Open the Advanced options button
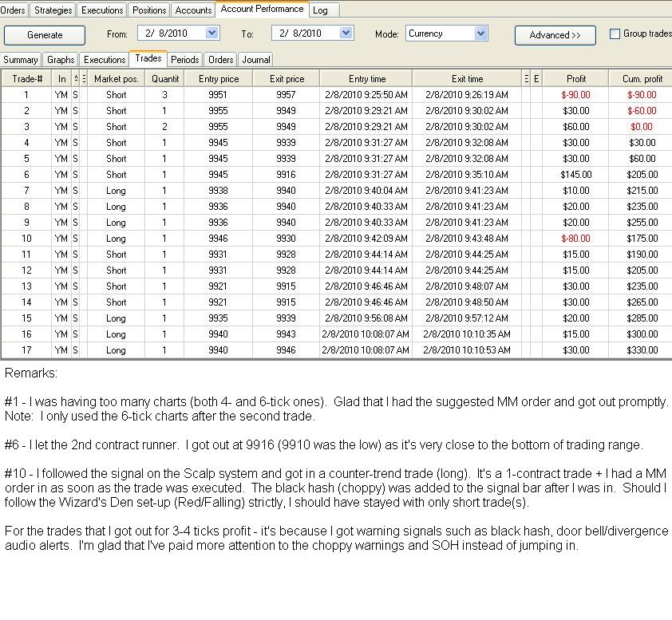 pos(555,35)
